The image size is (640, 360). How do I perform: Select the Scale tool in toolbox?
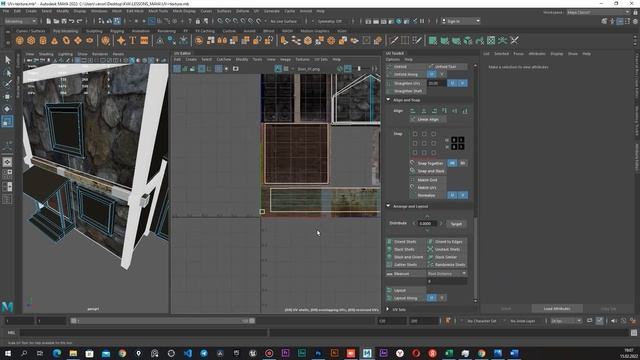(7, 121)
